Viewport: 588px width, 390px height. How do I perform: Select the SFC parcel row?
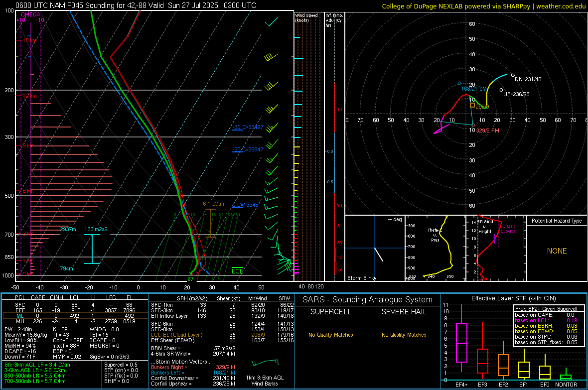(75, 305)
